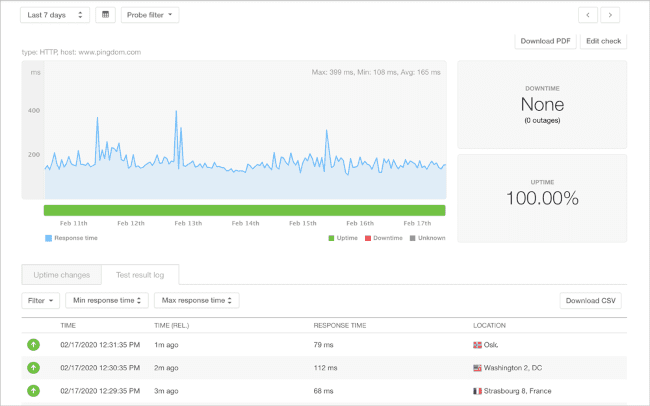Click US flag next to Washington 2, DC
Viewport: 650px width, 406px height.
click(477, 368)
